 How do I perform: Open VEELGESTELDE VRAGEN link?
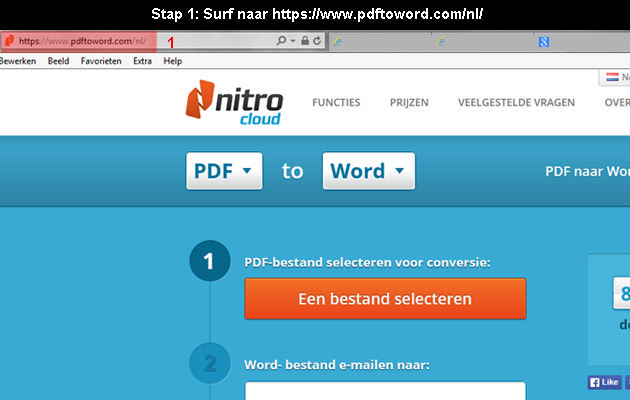tap(516, 103)
